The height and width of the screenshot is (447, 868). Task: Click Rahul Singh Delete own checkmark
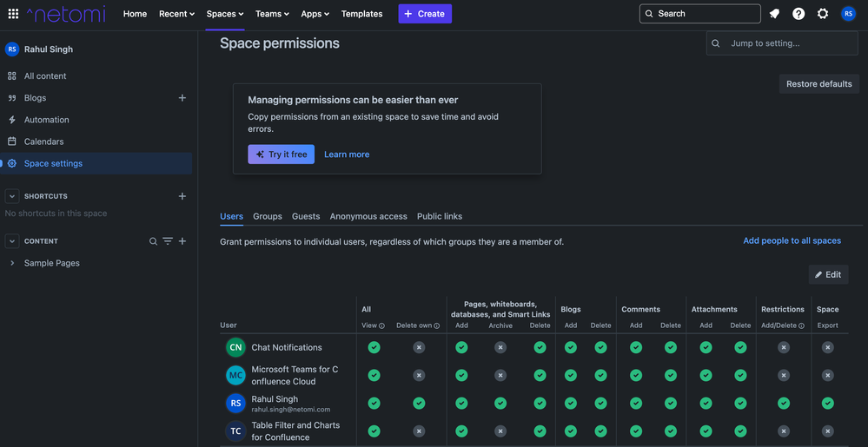click(419, 404)
